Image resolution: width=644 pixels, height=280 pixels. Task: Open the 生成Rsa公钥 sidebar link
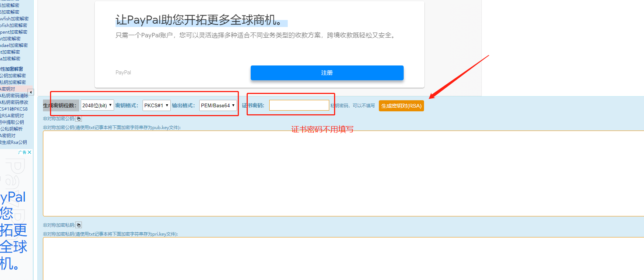tap(13, 142)
